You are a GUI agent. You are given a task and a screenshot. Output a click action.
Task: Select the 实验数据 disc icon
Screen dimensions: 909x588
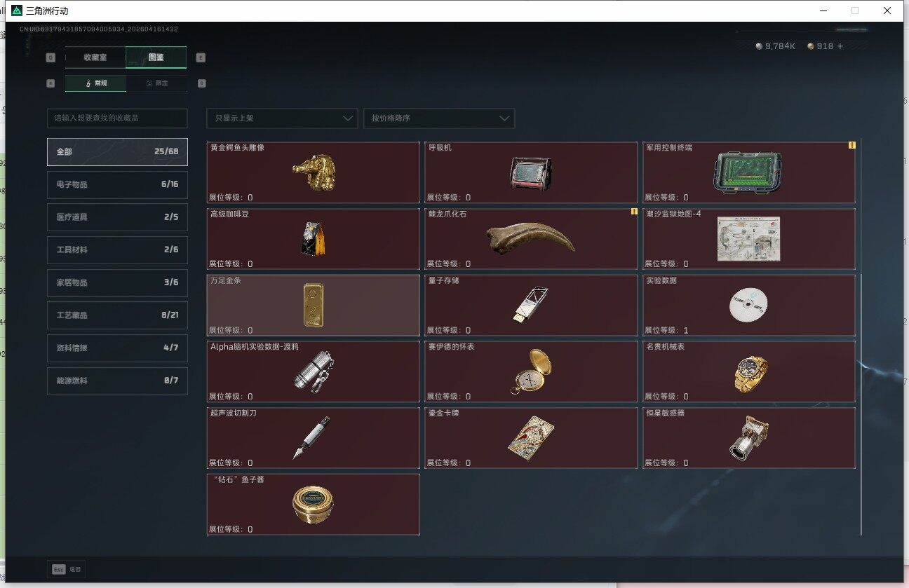[748, 305]
